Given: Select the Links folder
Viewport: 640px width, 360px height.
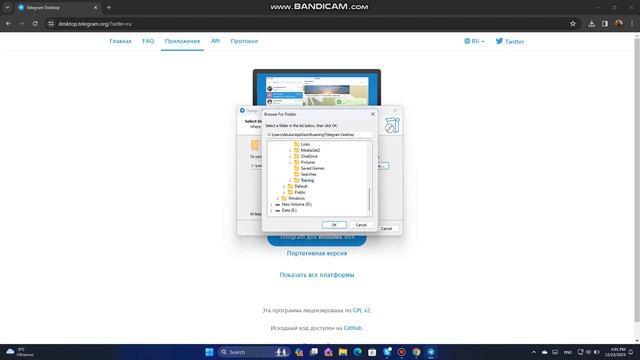Looking at the screenshot, I should point(305,144).
